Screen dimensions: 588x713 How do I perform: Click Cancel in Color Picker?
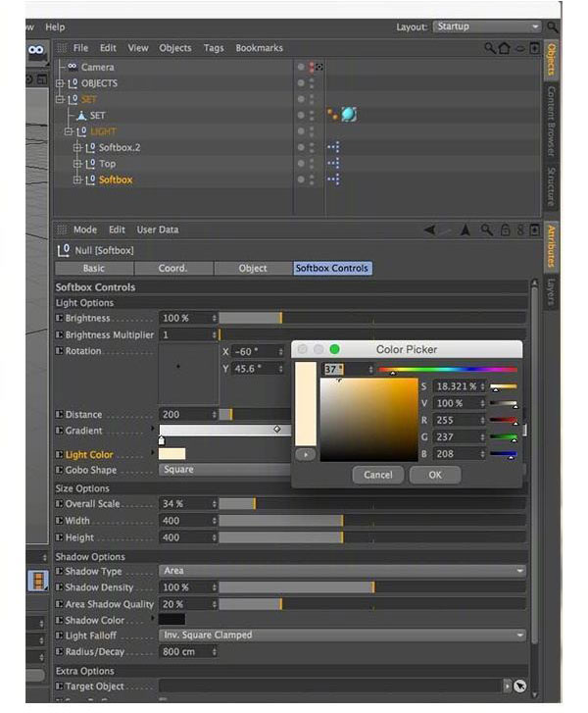click(378, 475)
